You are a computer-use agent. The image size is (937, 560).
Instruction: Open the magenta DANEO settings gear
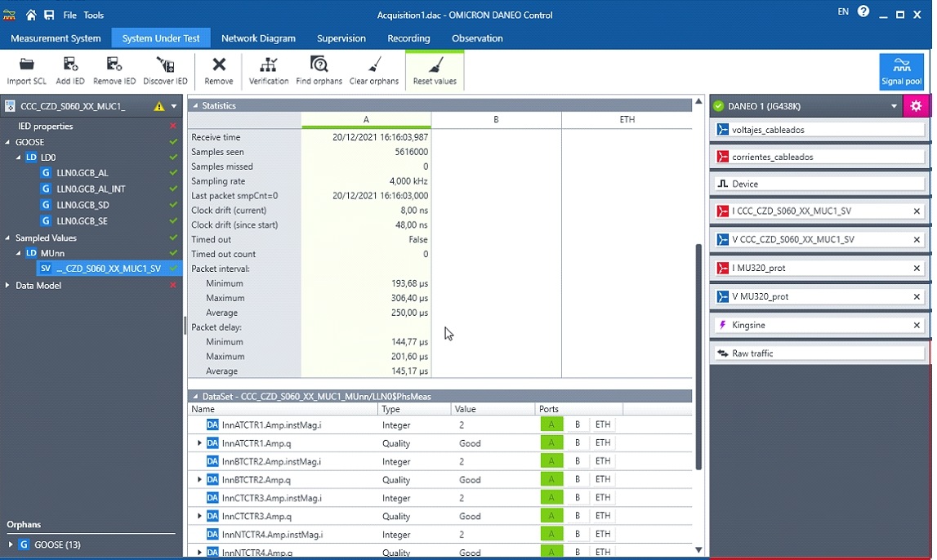916,106
